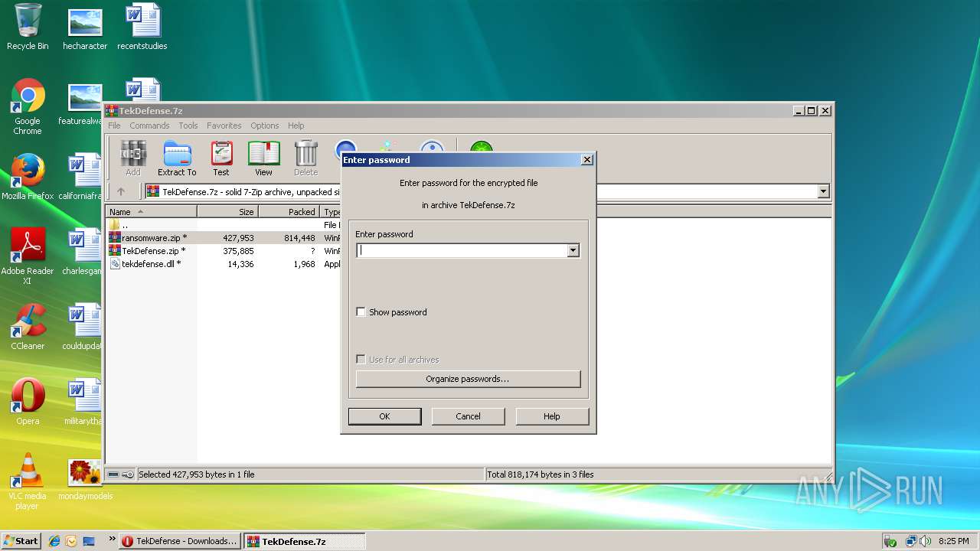The height and width of the screenshot is (551, 980).
Task: Click the Extract To toolbar icon
Action: tap(177, 158)
